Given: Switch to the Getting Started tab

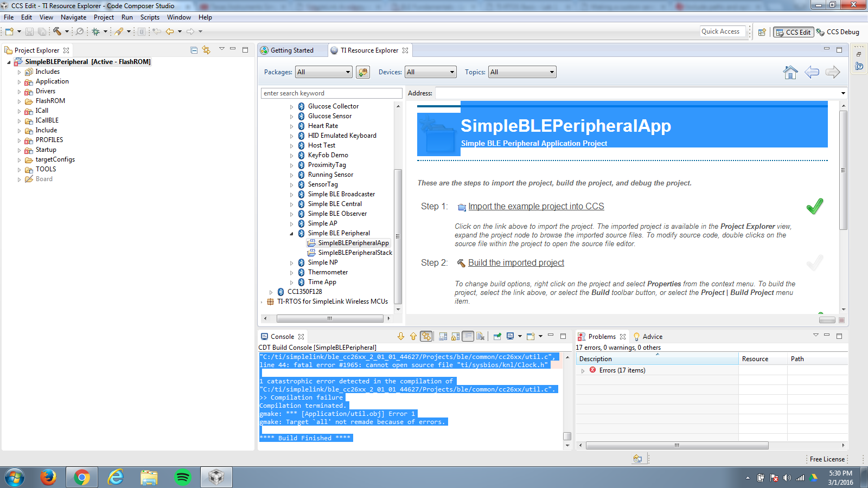Looking at the screenshot, I should tap(292, 50).
